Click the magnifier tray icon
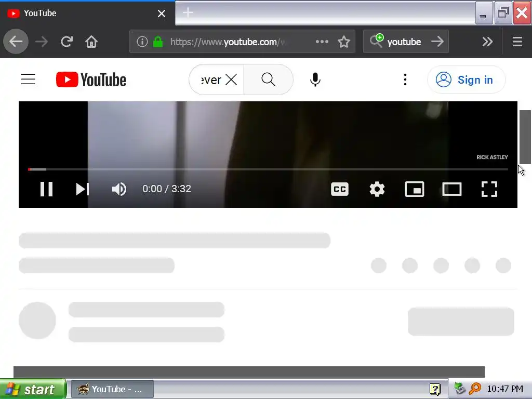Image resolution: width=532 pixels, height=399 pixels. point(475,388)
